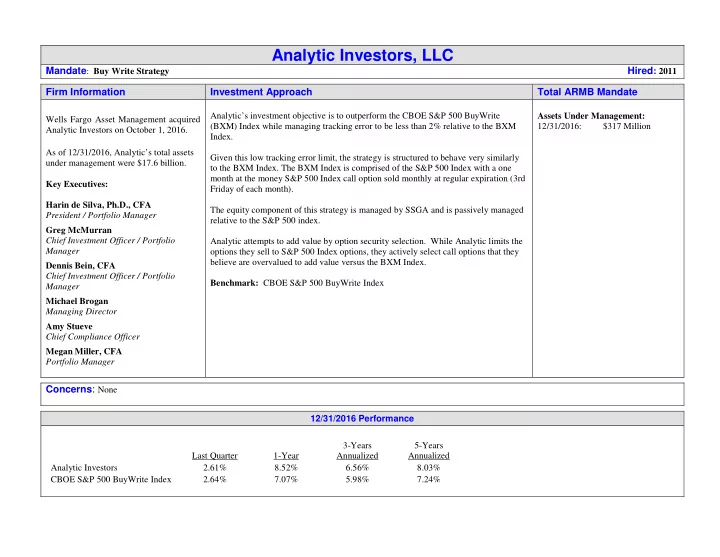Viewport: 720px width, 557px height.
Task: Click the '5-Years Annualized' column header
Action: coord(428,450)
